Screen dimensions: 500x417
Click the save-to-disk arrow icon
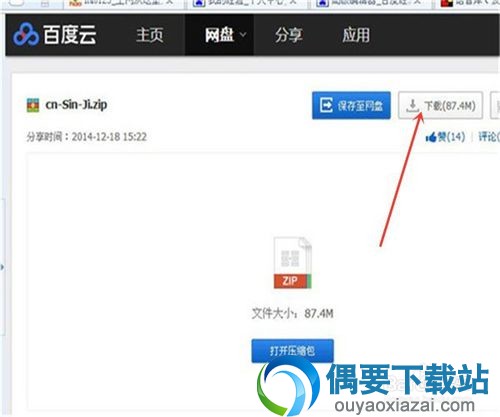click(326, 105)
